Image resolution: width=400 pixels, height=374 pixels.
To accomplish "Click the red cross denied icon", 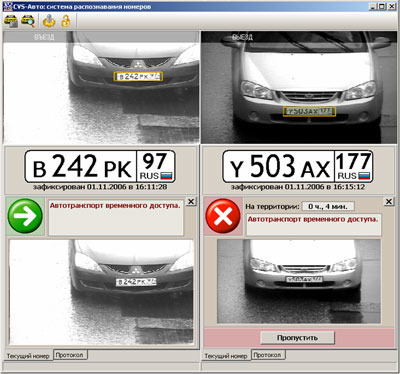I will tap(223, 216).
